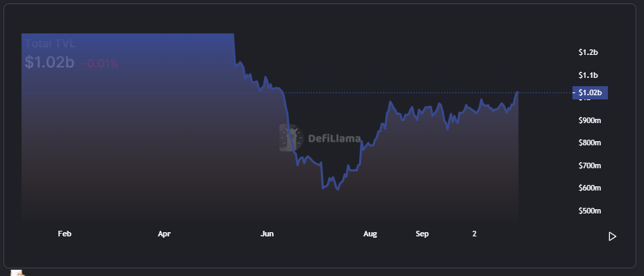
Task: Select the $900m y-axis label
Action: [590, 120]
